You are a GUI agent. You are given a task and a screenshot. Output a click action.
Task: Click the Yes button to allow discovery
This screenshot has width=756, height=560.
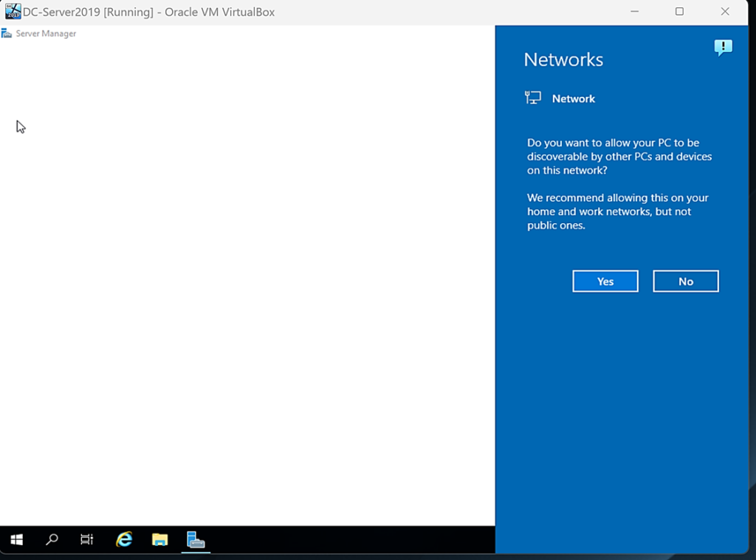(605, 281)
